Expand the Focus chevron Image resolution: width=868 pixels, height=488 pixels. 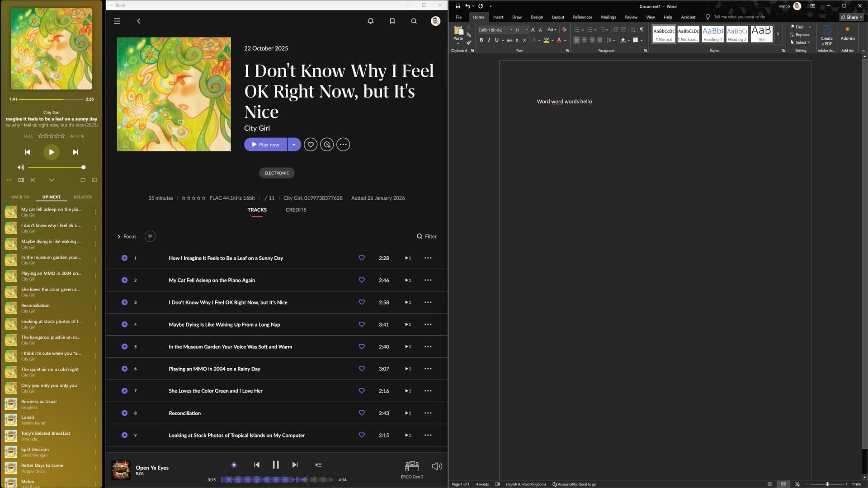tap(119, 236)
